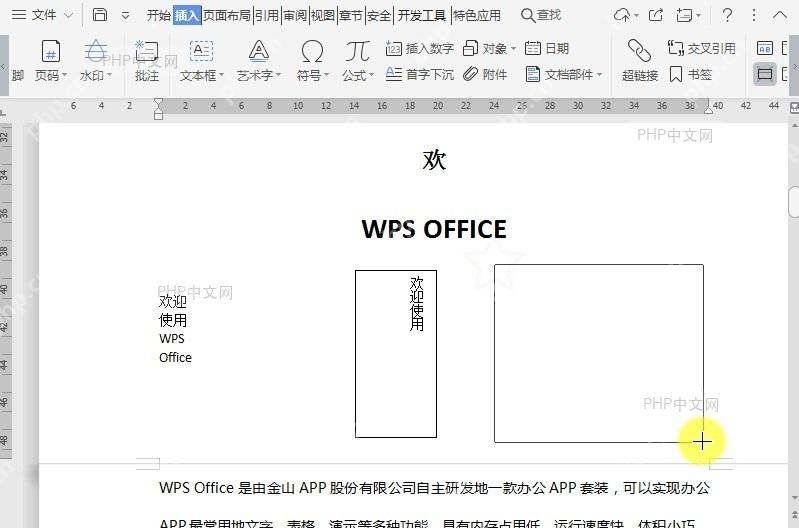Image resolution: width=799 pixels, height=528 pixels.
Task: Click the large 欢 character
Action: [x=434, y=160]
